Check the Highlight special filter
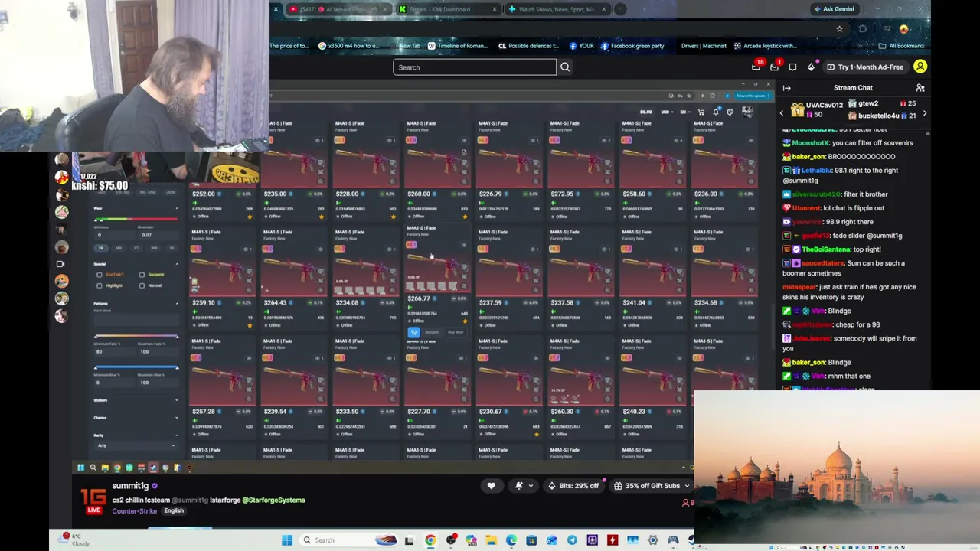The height and width of the screenshot is (551, 980). coord(100,285)
